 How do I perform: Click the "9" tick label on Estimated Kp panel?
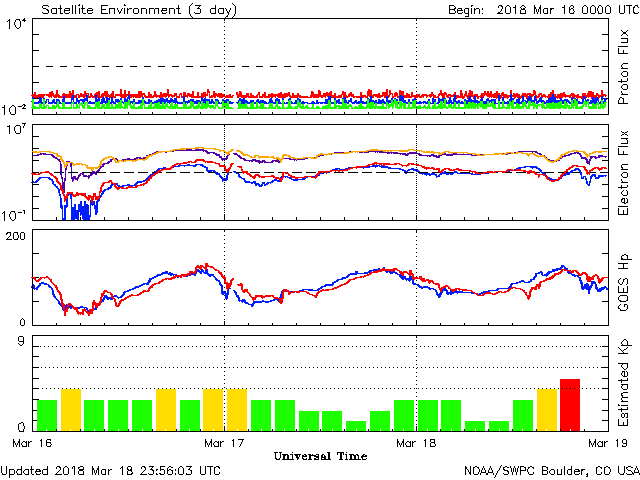(x=21, y=341)
